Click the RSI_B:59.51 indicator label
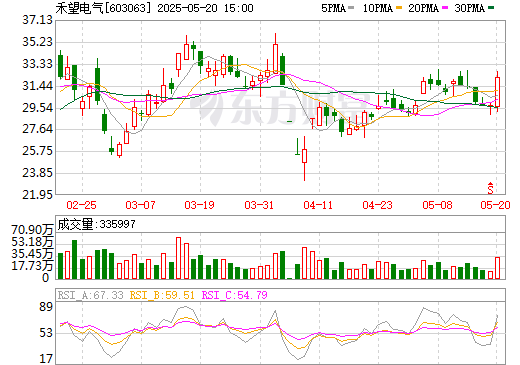Viewport: 520px width, 365px height. (x=162, y=295)
